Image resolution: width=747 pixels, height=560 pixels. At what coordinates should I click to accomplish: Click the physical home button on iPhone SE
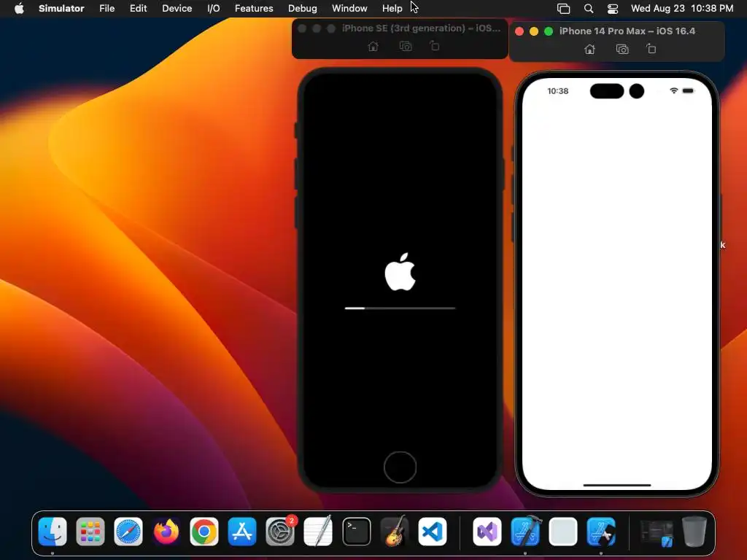pyautogui.click(x=400, y=467)
